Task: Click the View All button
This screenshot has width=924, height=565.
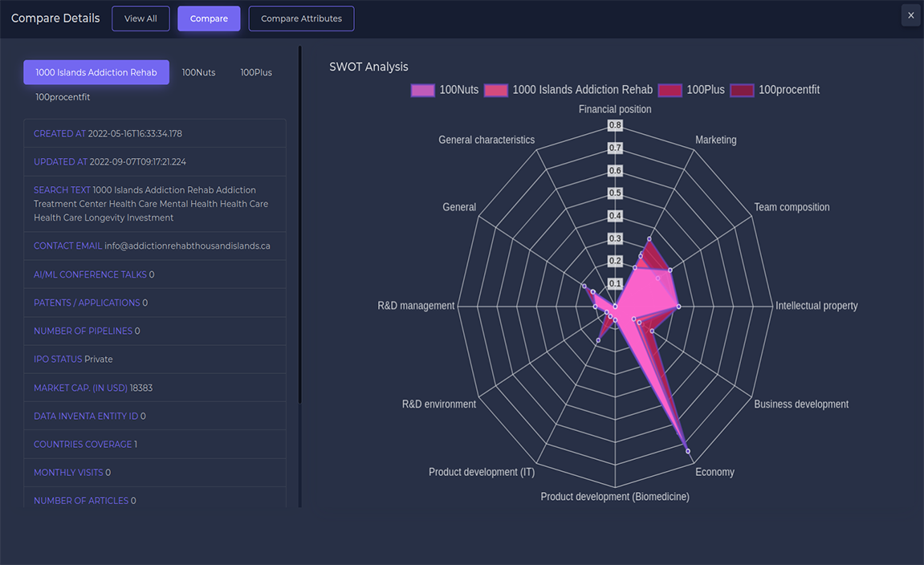Action: (x=140, y=18)
